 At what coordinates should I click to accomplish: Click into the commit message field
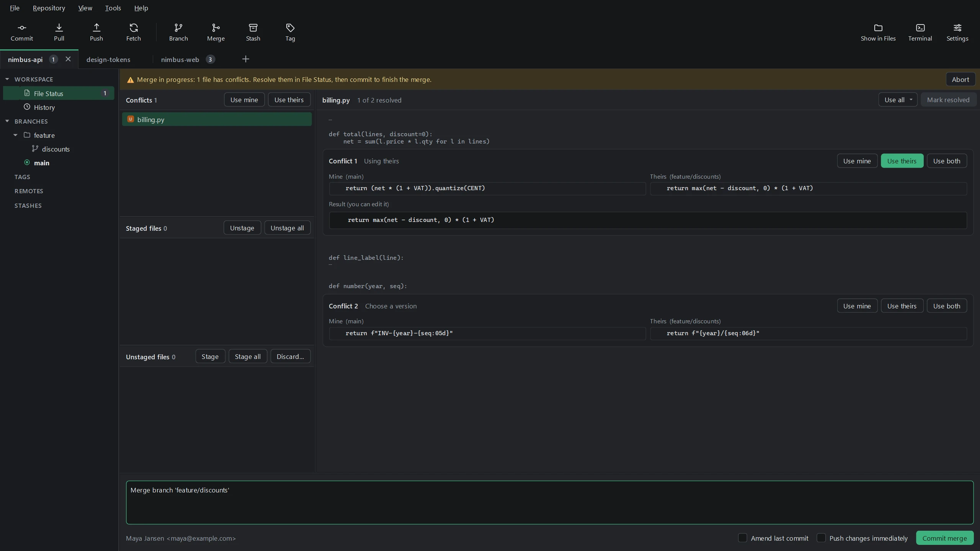click(x=550, y=502)
